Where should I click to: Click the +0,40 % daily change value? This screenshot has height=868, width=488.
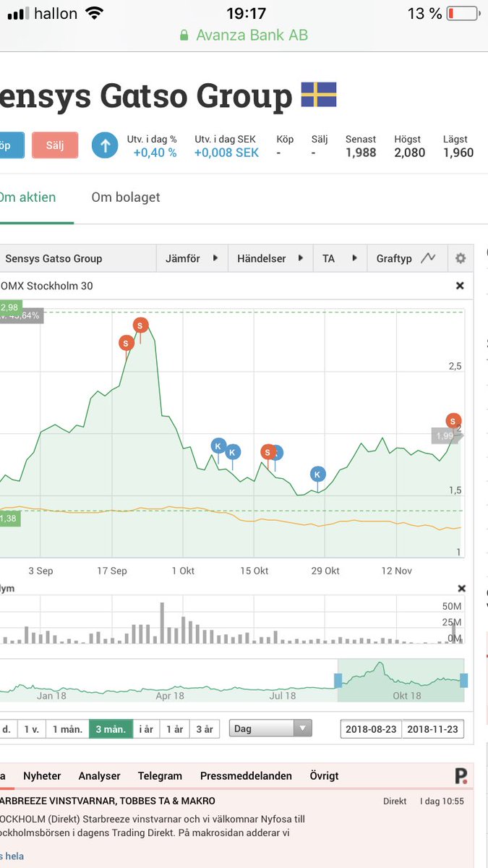(x=155, y=153)
